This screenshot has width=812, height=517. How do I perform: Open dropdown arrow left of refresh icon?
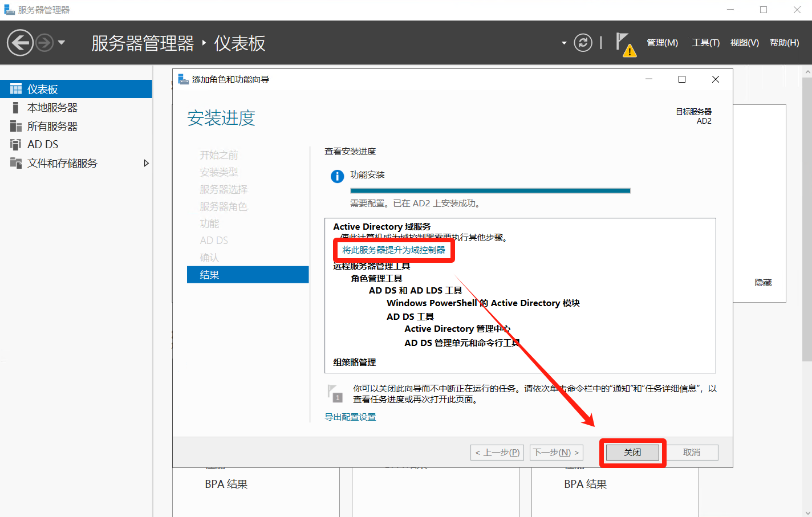[564, 43]
